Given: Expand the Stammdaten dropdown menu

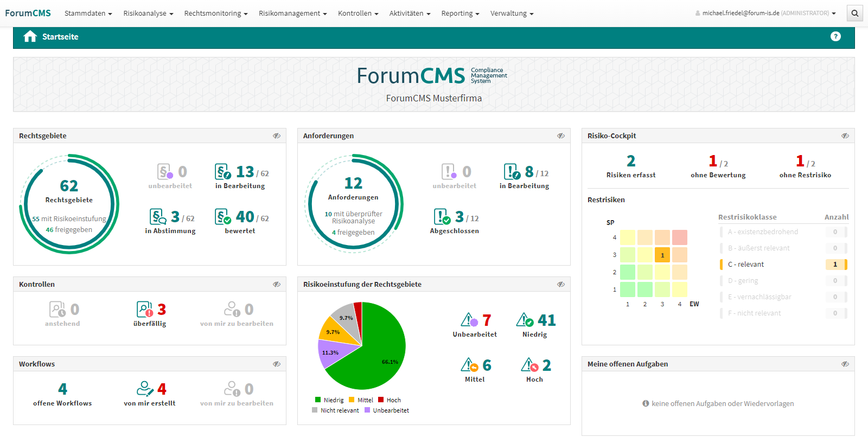Looking at the screenshot, I should tap(88, 14).
